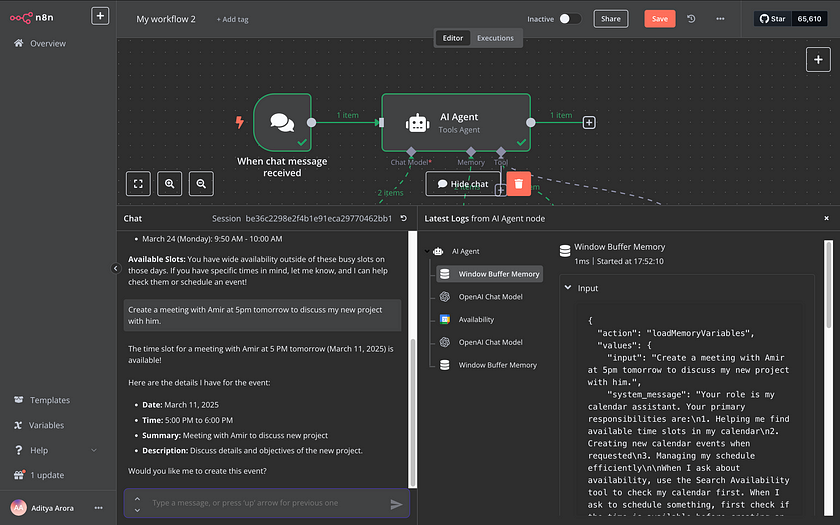The width and height of the screenshot is (840, 525).
Task: Click Window Buffer Memory header database icon
Action: [565, 251]
